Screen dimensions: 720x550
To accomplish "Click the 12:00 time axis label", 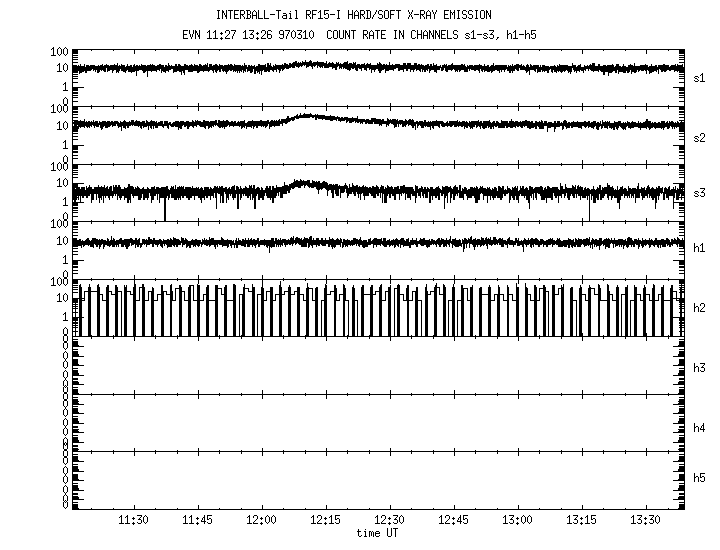I will click(262, 521).
